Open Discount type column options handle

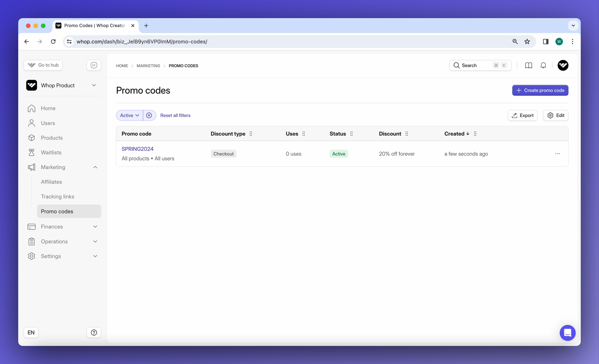click(x=251, y=134)
